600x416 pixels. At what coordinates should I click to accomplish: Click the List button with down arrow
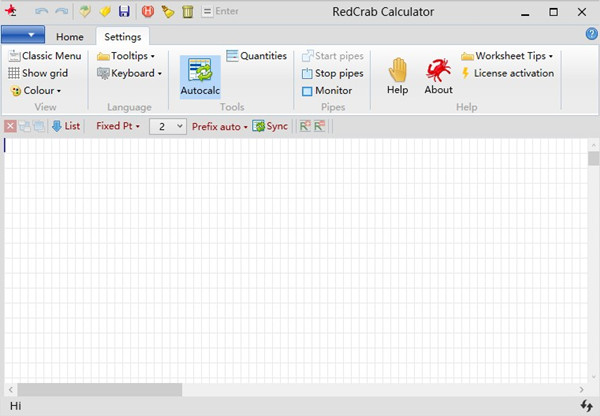click(x=66, y=126)
